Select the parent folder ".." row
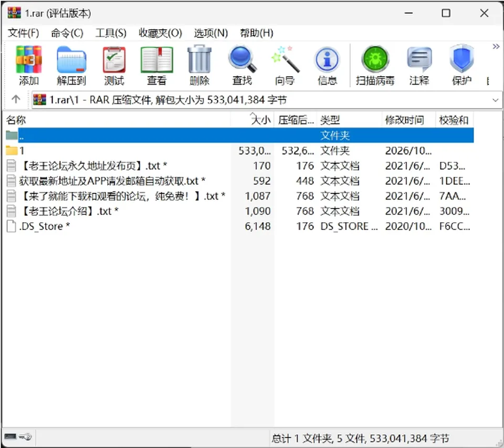Screen dimensions: 504x448 click(239, 135)
